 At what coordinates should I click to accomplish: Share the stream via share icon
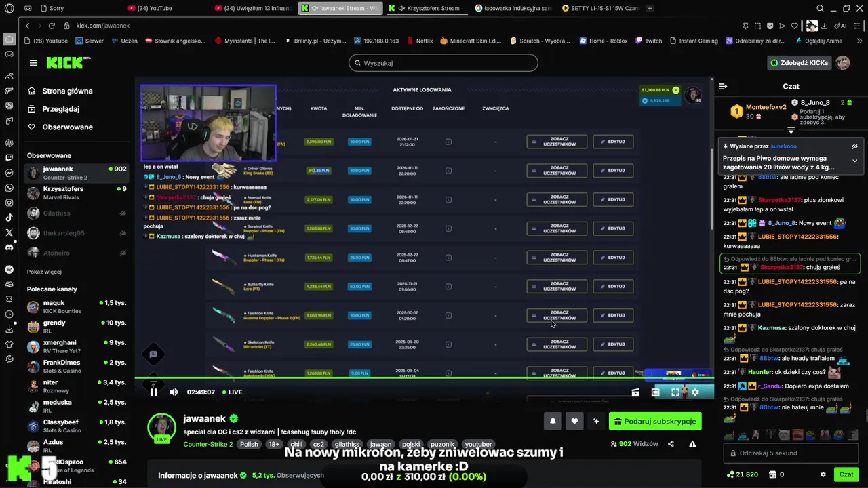click(x=671, y=444)
